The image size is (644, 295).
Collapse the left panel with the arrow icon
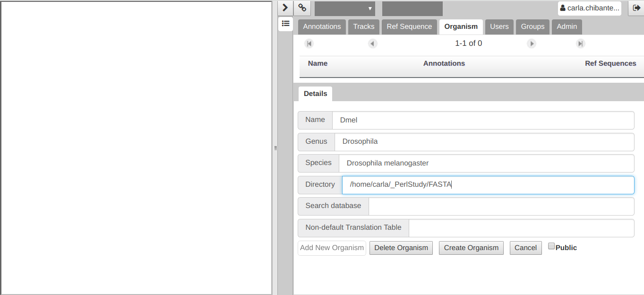coord(284,8)
